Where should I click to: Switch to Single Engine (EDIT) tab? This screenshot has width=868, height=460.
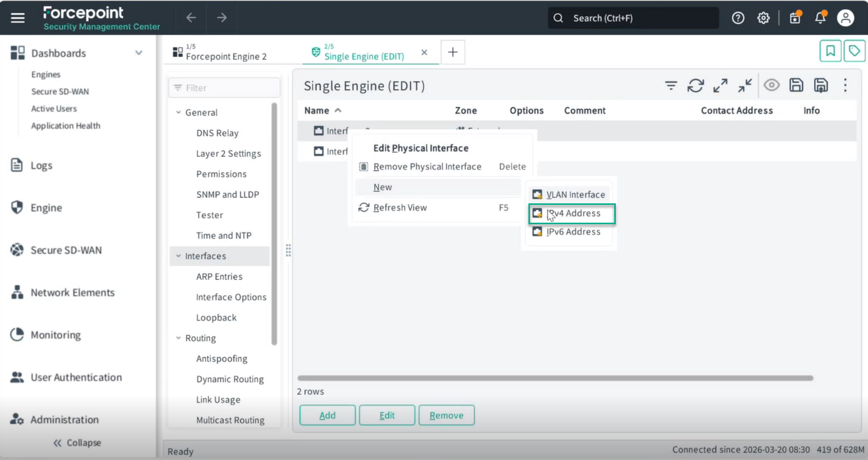[365, 52]
